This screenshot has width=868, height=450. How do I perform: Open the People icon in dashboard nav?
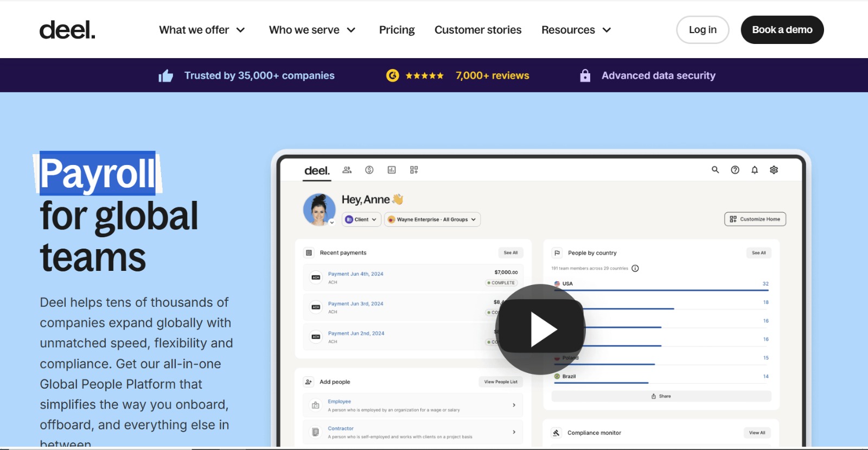click(x=347, y=170)
